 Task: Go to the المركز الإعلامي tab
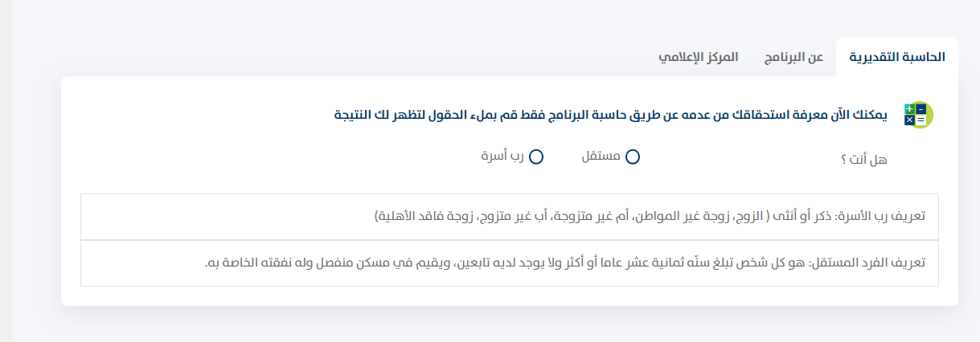pyautogui.click(x=699, y=57)
